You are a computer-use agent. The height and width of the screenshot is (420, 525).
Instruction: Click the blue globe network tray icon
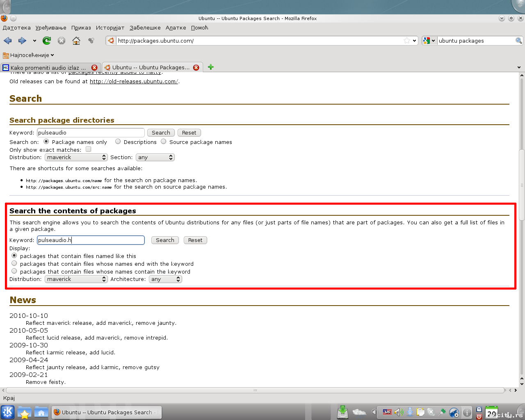tap(454, 412)
